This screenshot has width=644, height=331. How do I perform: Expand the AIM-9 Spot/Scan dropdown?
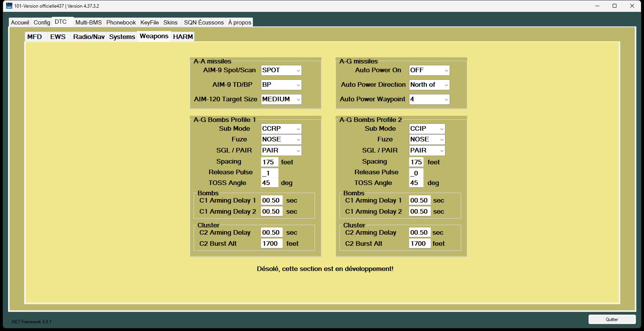(x=281, y=70)
